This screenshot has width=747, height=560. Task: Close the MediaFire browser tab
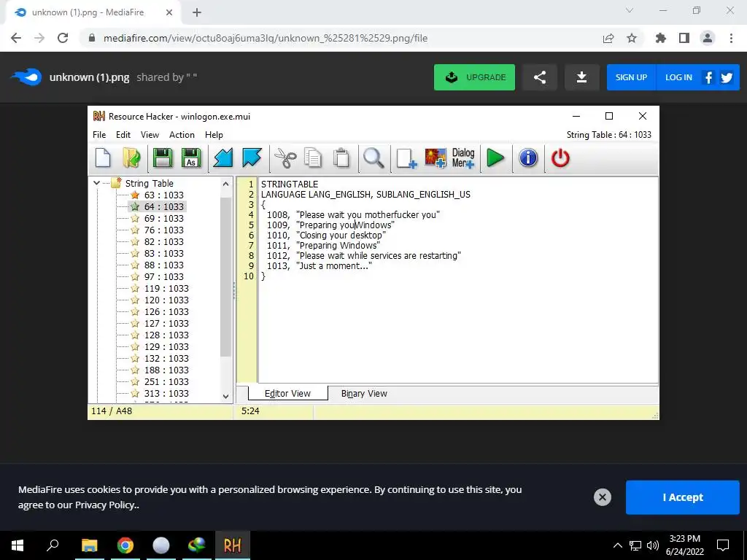coord(169,13)
